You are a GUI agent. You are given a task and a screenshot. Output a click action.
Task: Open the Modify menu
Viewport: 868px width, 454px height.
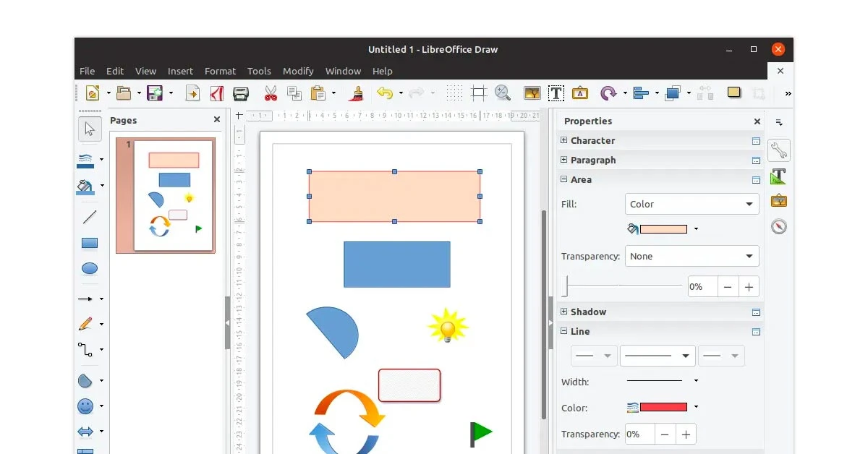pos(298,71)
